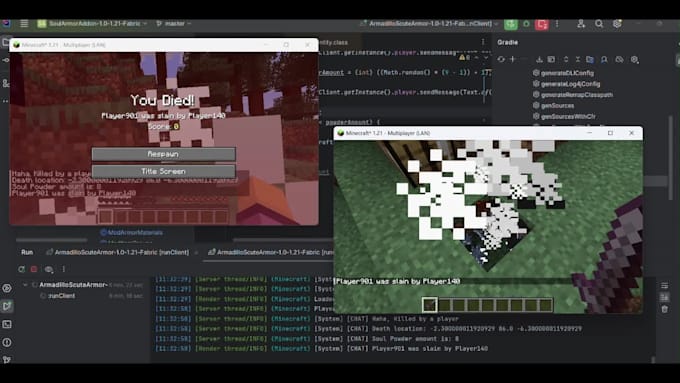
Task: Click the Debug bug icon in top toolbar
Action: [x=526, y=24]
